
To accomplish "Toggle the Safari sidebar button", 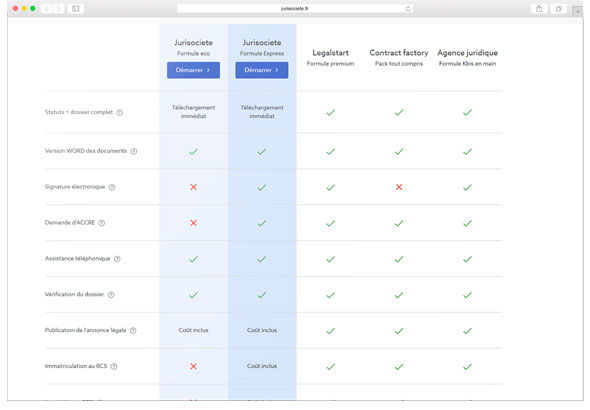I will click(x=76, y=8).
